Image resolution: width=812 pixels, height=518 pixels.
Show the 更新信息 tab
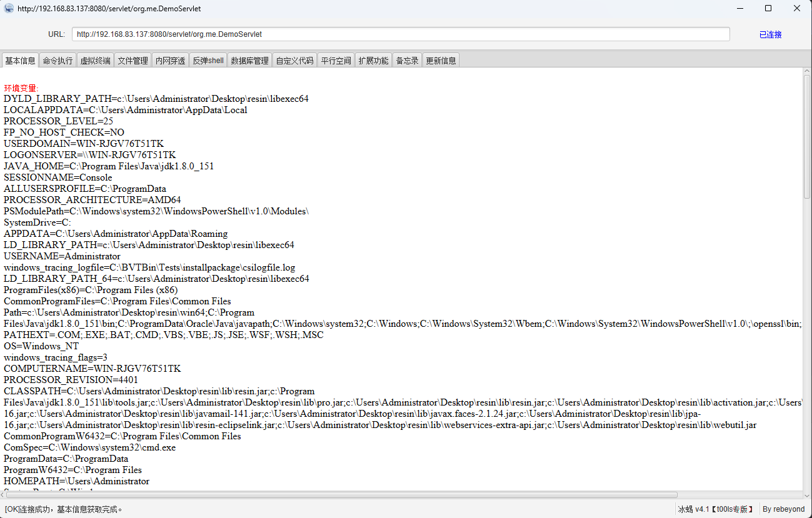[441, 61]
